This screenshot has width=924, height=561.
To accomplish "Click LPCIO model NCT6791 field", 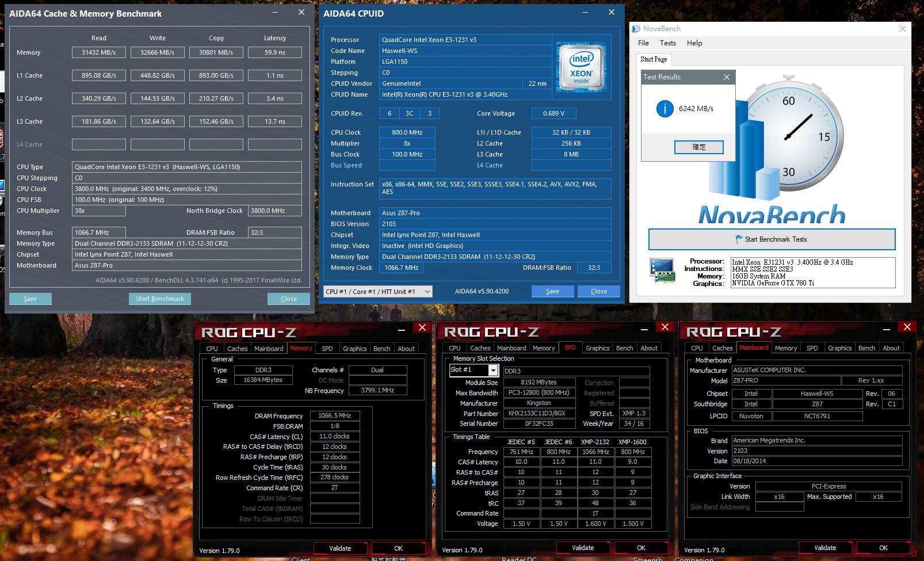I will pos(817,416).
